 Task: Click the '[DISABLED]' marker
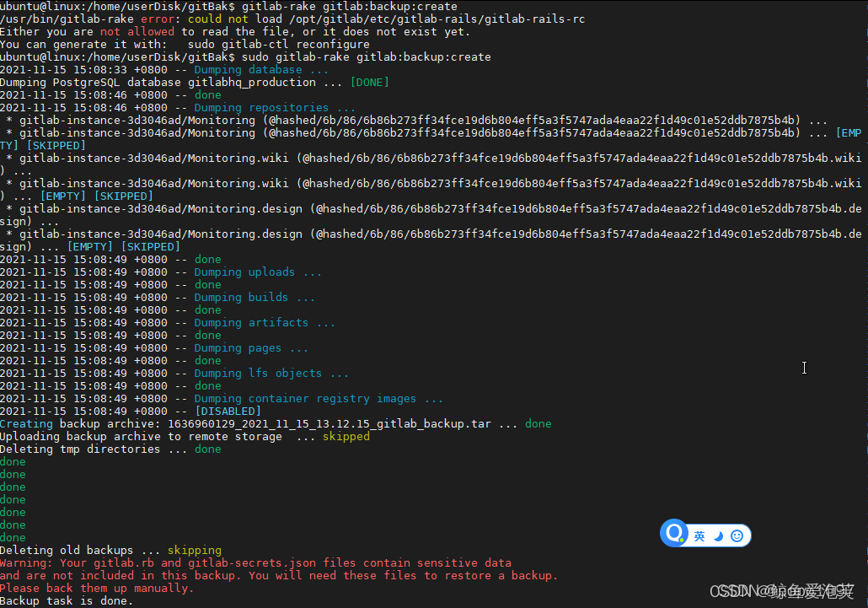[x=228, y=412]
